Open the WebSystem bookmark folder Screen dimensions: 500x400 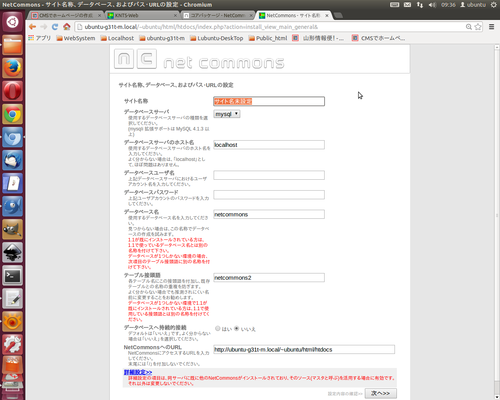tap(76, 38)
